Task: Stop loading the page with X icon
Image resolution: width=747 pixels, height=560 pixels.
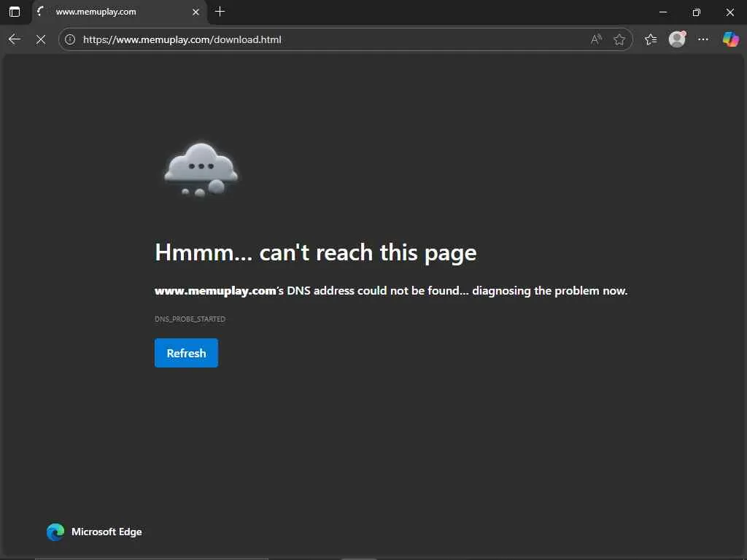Action: (41, 39)
